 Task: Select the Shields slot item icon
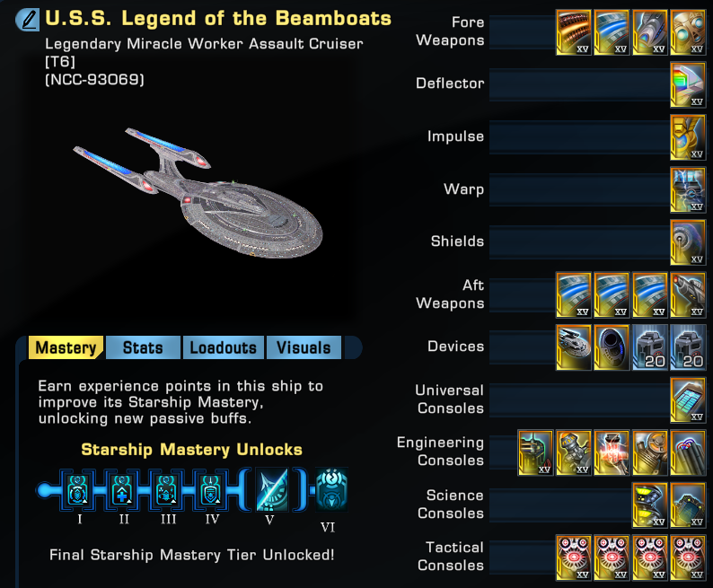pos(688,242)
